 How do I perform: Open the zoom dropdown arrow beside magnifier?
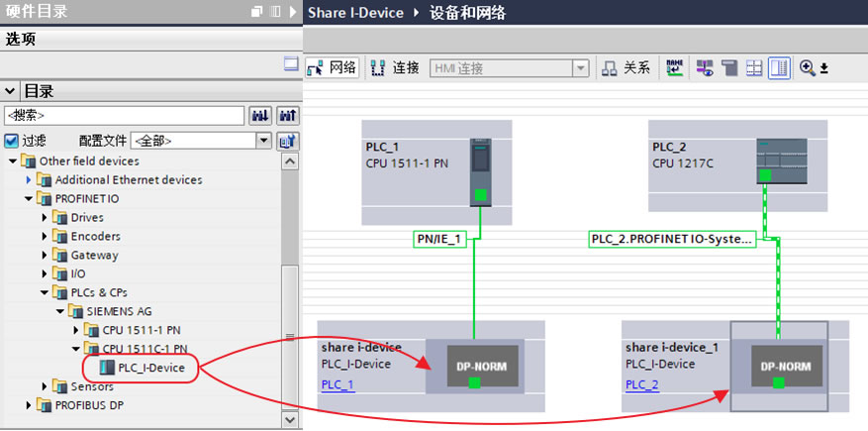point(823,68)
